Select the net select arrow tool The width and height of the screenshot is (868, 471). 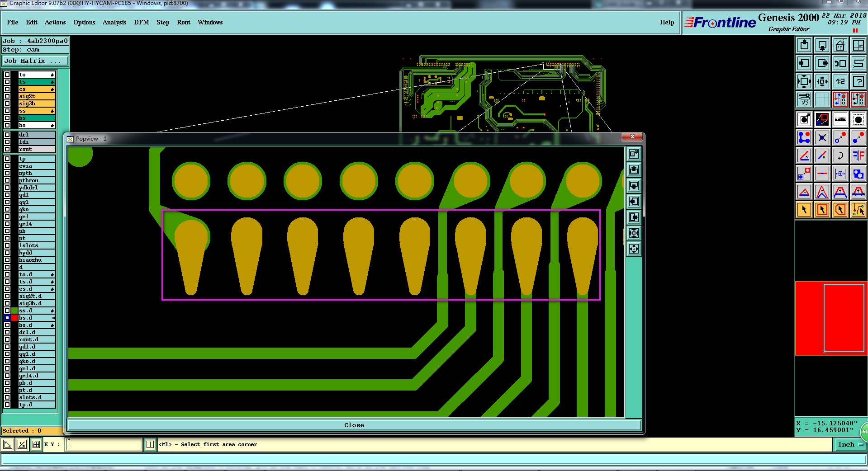click(859, 210)
